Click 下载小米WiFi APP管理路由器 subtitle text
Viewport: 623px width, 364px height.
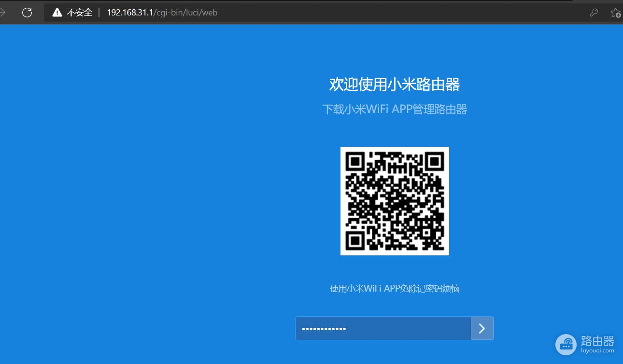(x=394, y=109)
